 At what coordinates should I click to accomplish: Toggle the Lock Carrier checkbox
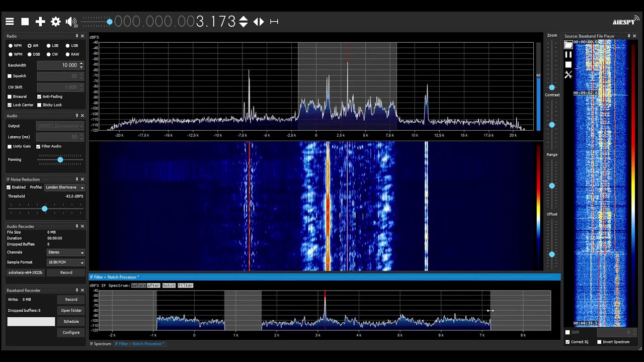point(10,105)
